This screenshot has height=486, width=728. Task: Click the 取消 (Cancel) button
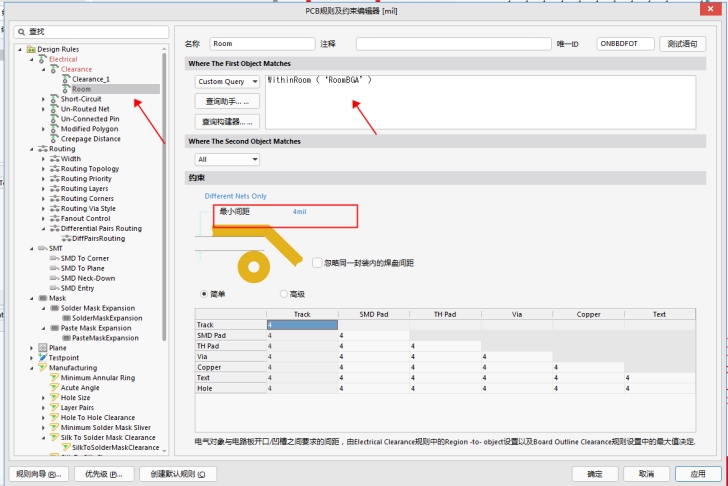tap(646, 474)
